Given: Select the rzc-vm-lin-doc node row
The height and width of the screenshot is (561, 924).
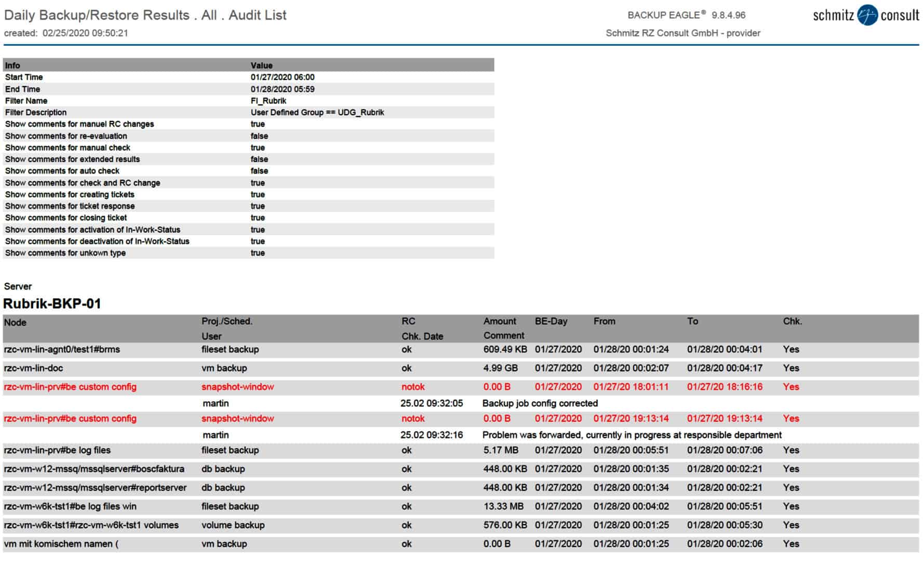Looking at the screenshot, I should coord(33,368).
